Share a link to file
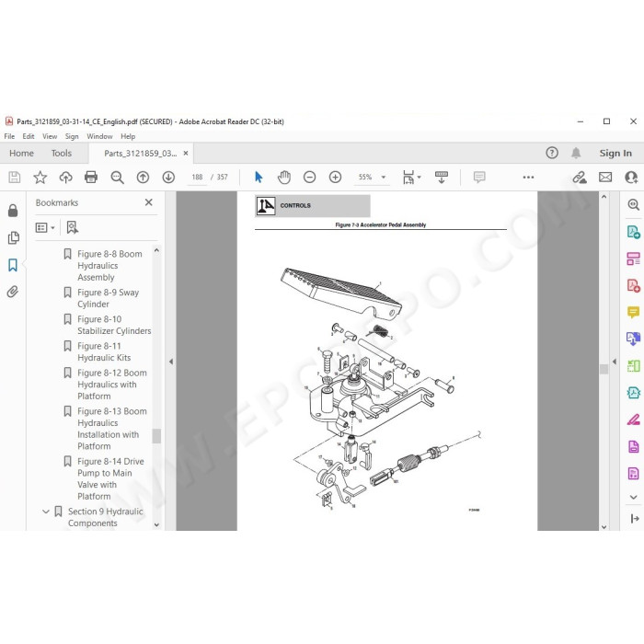644x644 pixels. [x=580, y=177]
